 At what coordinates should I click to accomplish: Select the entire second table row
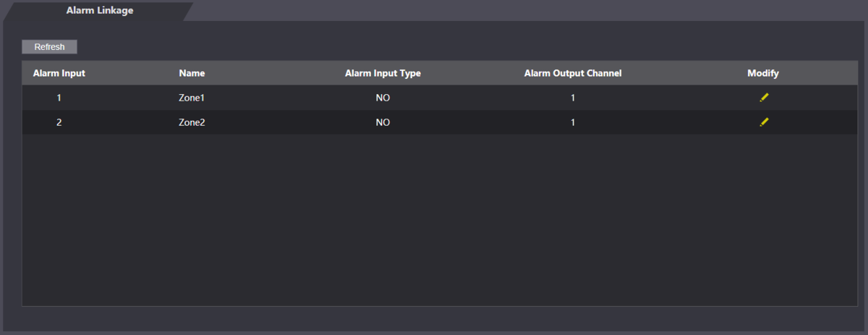(289, 122)
